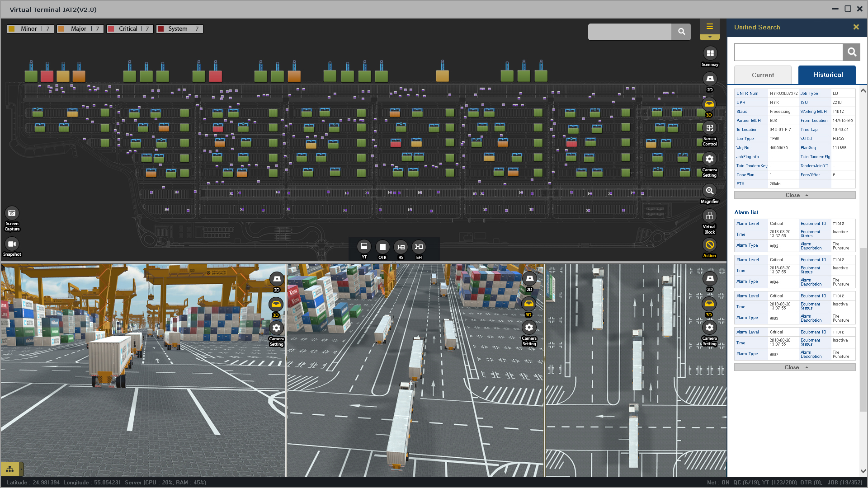Click the Unified Search magnifier button

click(x=851, y=52)
